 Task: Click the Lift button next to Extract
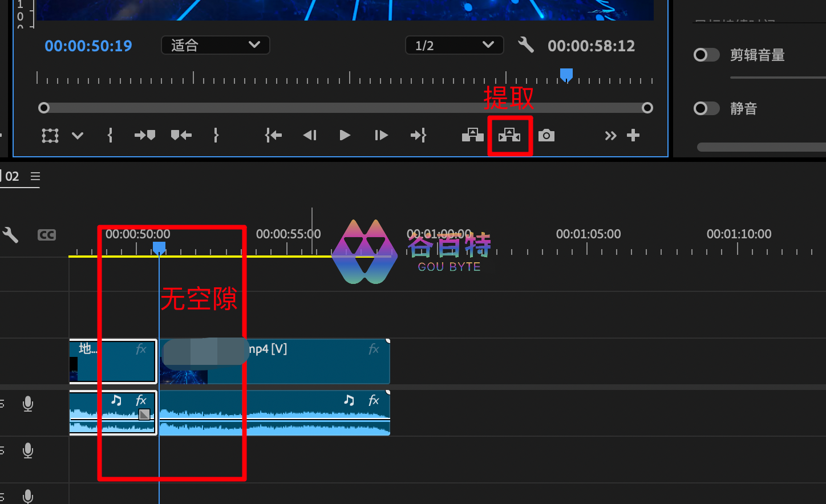[472, 135]
